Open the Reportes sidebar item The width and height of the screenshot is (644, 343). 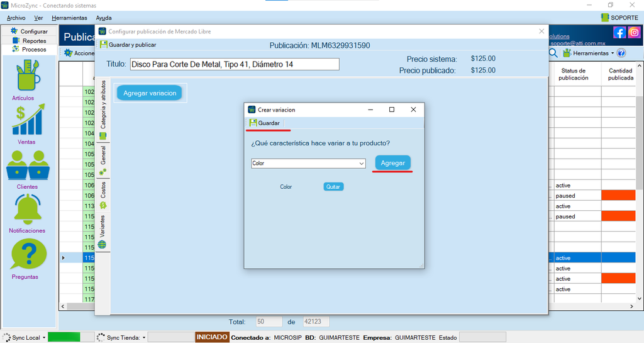[x=29, y=41]
